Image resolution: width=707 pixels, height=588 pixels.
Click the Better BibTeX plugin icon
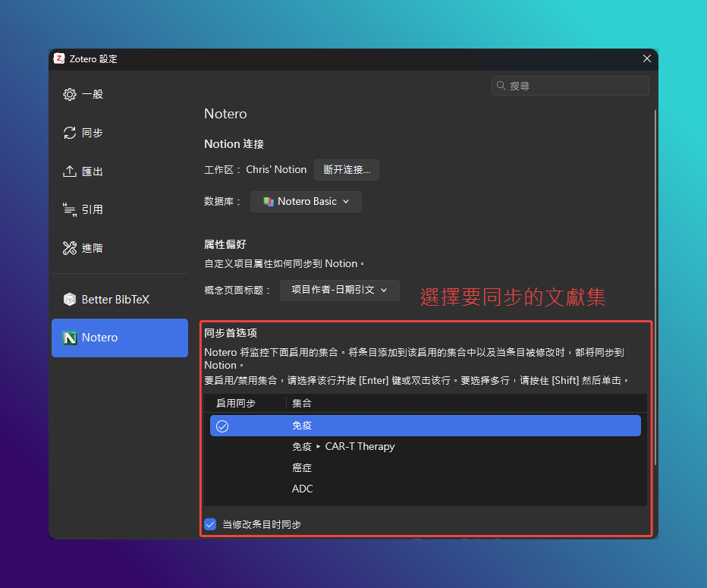pos(70,300)
